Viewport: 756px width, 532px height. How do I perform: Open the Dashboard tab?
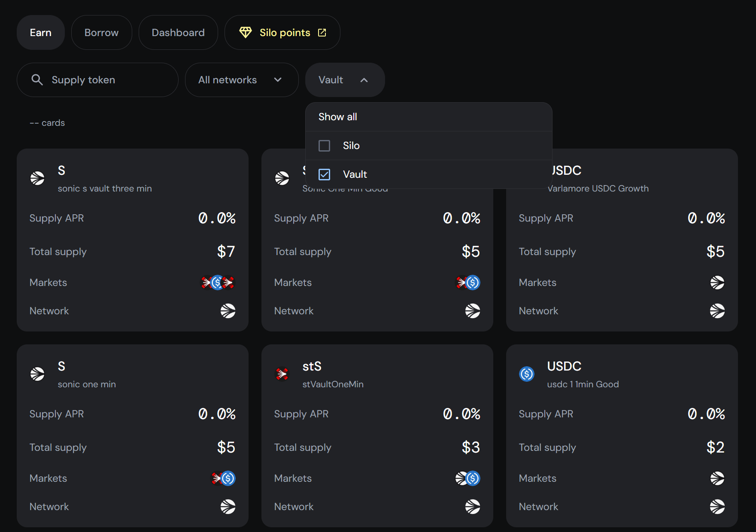pos(178,33)
